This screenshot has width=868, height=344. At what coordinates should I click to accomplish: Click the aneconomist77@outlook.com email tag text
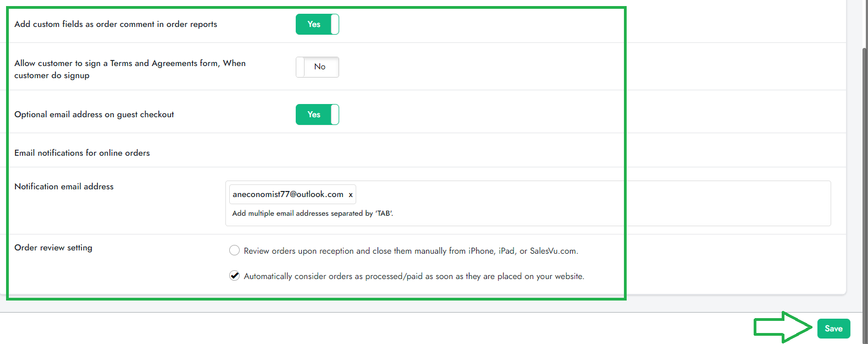click(x=288, y=194)
